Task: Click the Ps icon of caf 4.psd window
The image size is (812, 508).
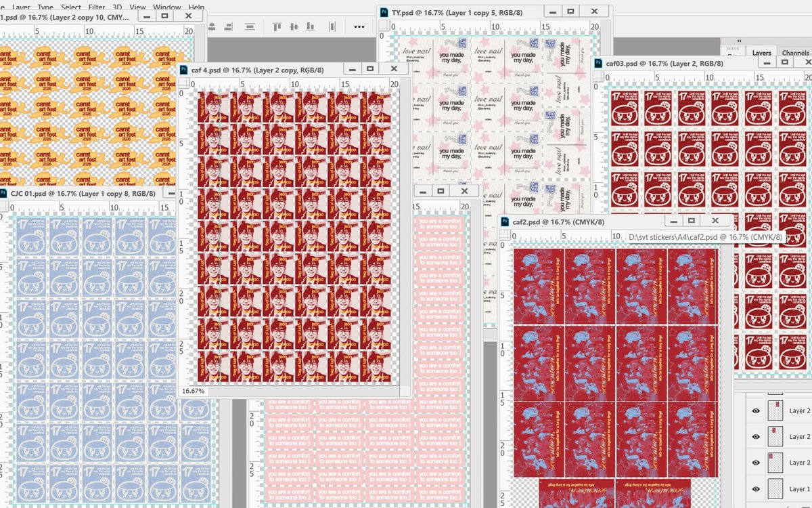Action: [184, 69]
